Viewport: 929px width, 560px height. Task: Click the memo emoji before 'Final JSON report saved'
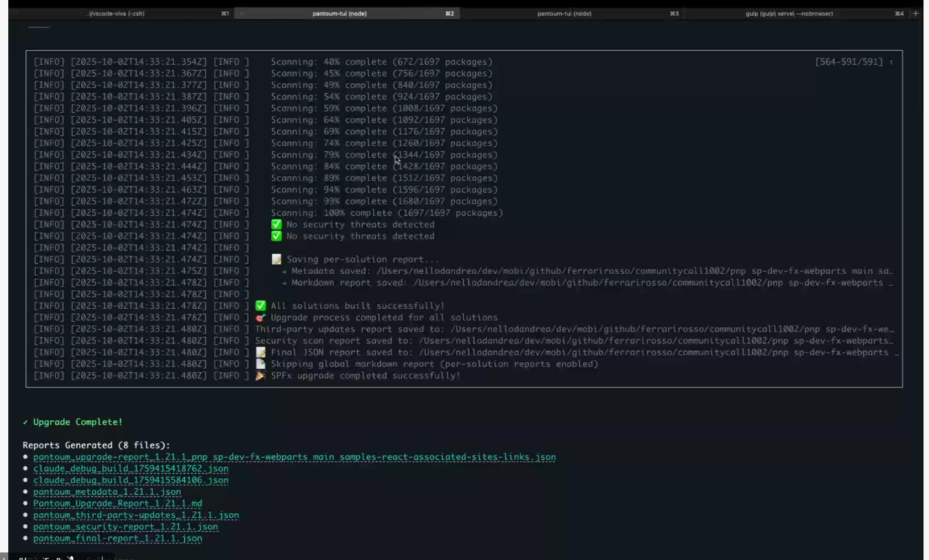260,352
